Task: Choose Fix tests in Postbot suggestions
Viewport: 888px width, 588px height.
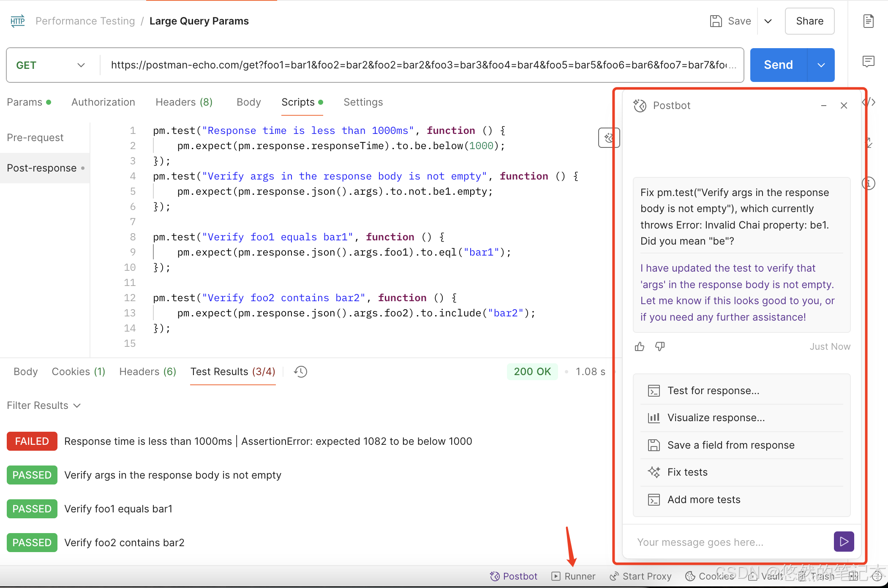Action: [687, 472]
